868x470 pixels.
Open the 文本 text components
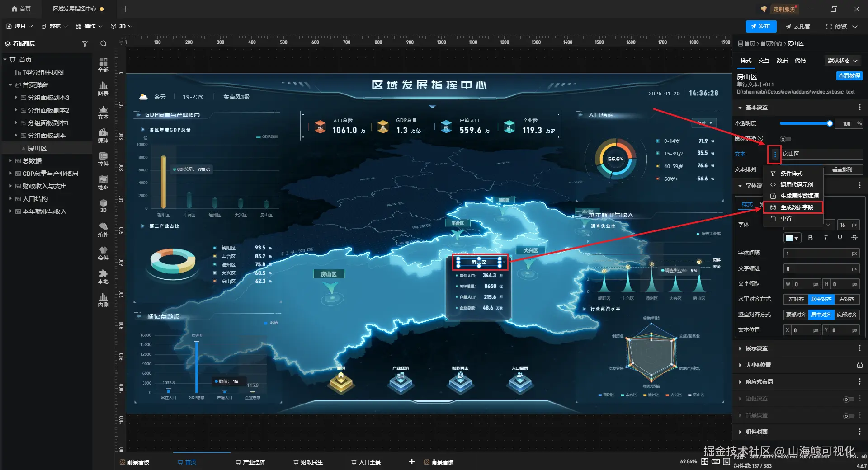coord(104,112)
